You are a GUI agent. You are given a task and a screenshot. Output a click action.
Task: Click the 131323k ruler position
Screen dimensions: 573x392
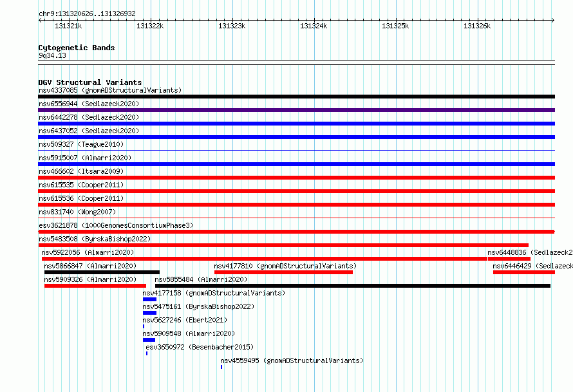pyautogui.click(x=232, y=26)
